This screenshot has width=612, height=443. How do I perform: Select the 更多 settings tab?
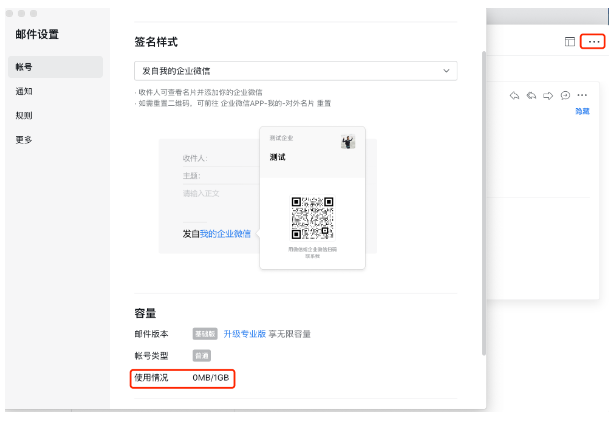click(24, 139)
